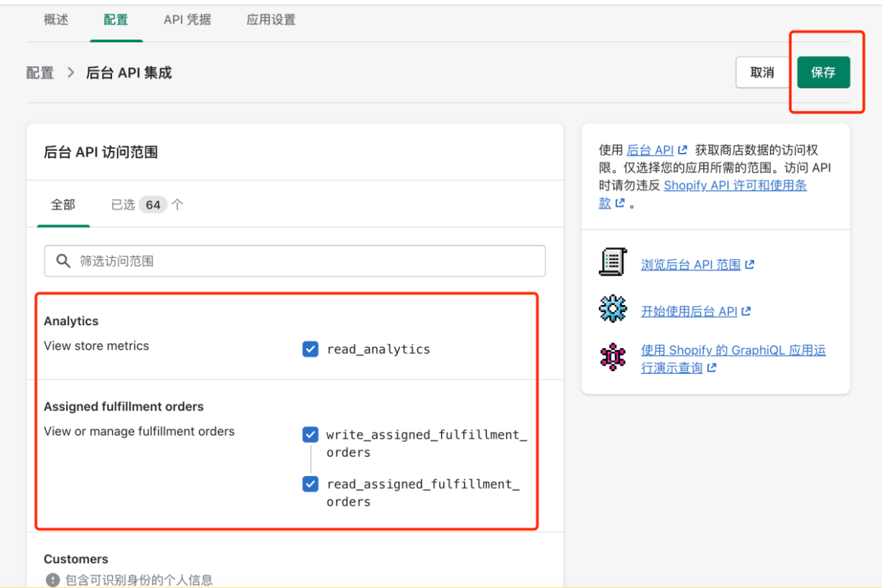Uncheck the read_analytics checkbox

click(310, 349)
